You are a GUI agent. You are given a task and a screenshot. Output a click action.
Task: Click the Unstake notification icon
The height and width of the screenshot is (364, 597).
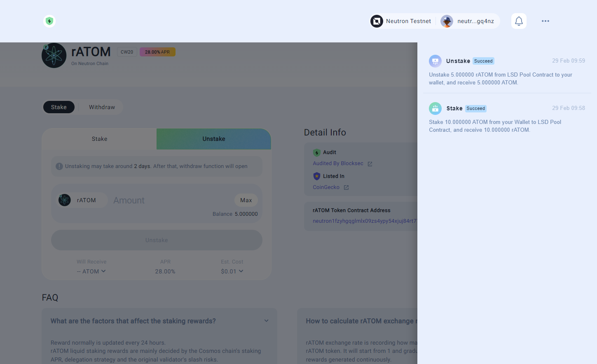pos(435,61)
